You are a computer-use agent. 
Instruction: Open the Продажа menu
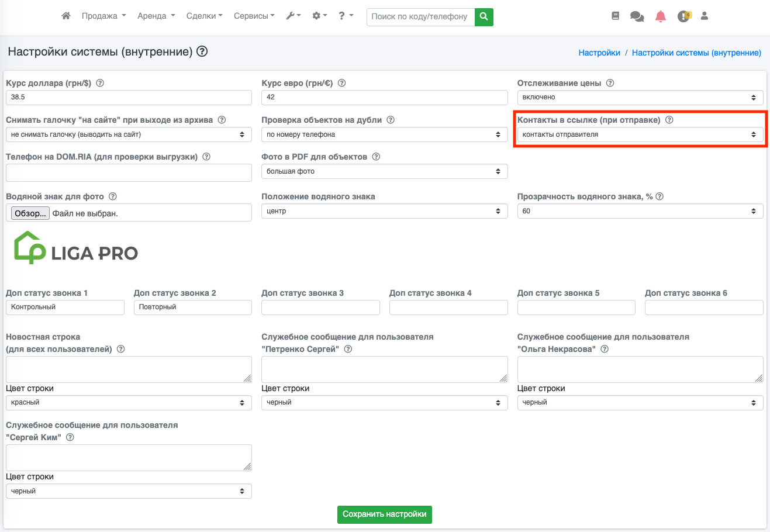click(x=103, y=16)
